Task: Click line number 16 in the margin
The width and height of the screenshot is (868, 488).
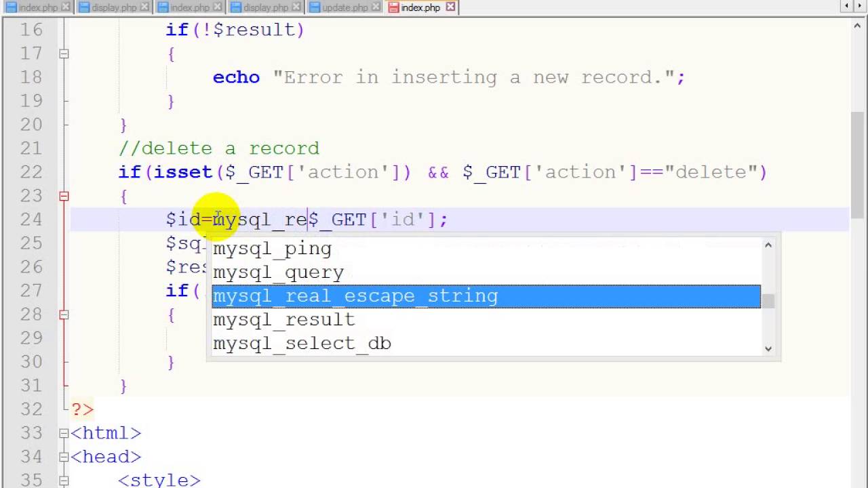Action: tap(31, 30)
